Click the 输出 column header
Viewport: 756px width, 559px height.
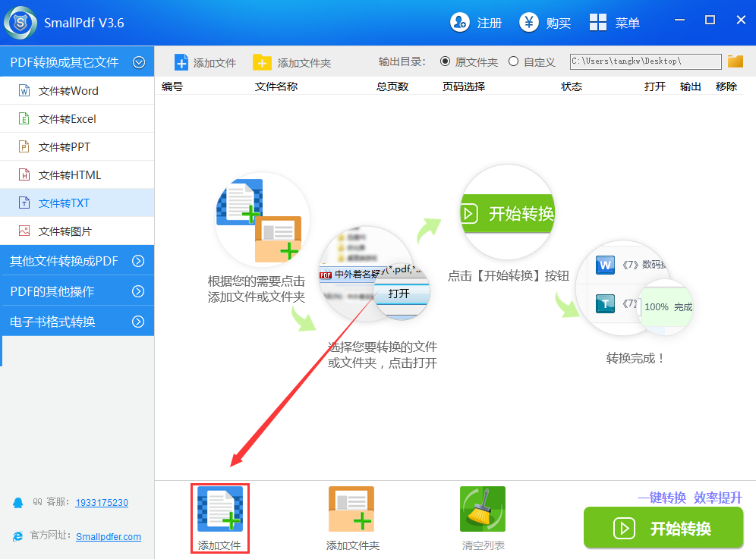(x=691, y=86)
